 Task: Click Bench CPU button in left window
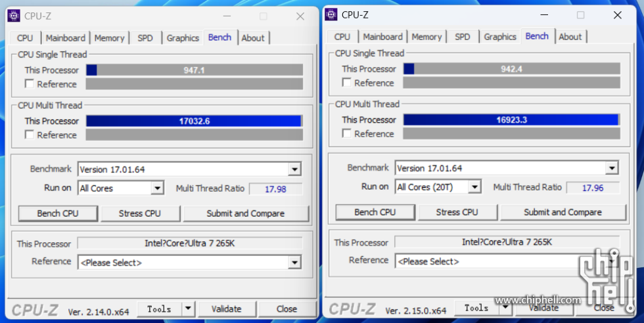[58, 213]
